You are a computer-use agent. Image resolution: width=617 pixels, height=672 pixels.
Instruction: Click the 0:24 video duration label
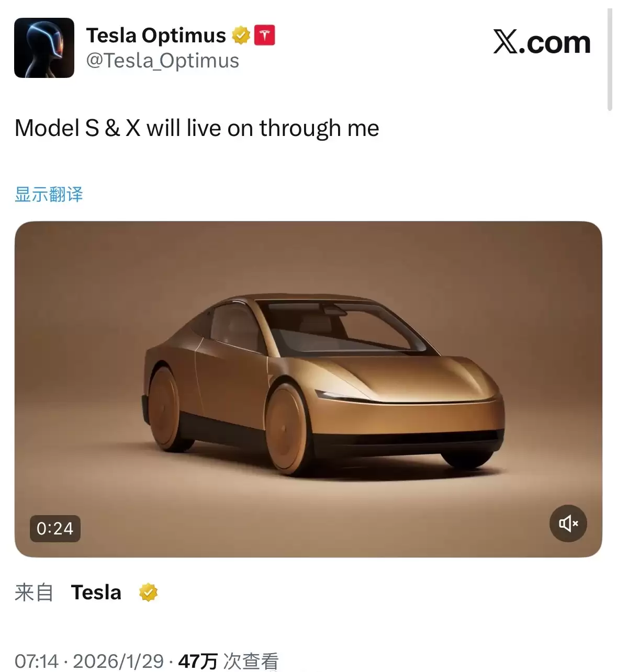(x=55, y=528)
